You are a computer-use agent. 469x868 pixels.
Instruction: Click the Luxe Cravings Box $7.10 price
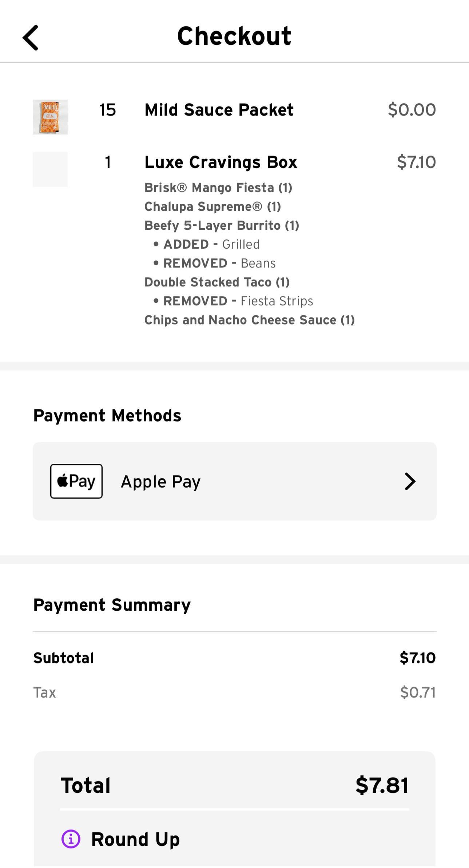[x=416, y=162]
